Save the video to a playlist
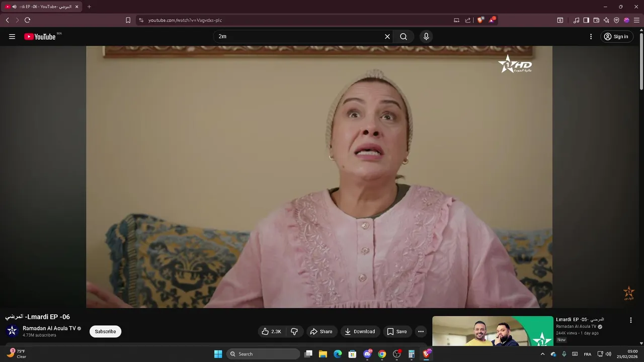Screen dimensions: 644x362 coord(397,331)
